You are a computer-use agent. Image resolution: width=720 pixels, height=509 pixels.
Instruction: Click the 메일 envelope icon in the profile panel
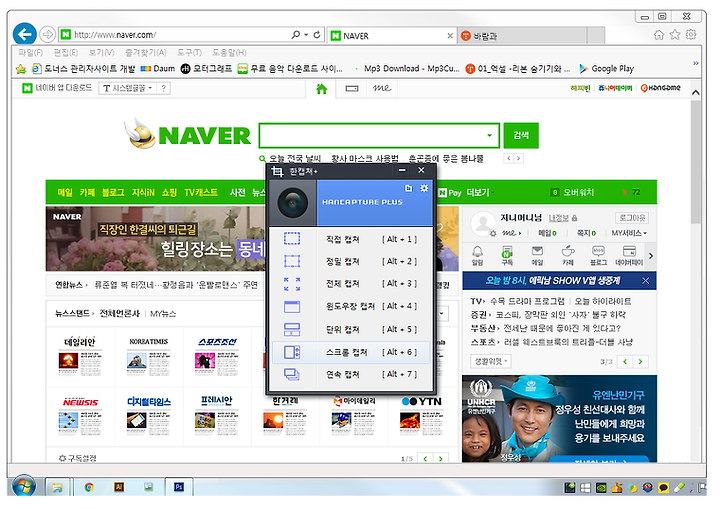(537, 251)
